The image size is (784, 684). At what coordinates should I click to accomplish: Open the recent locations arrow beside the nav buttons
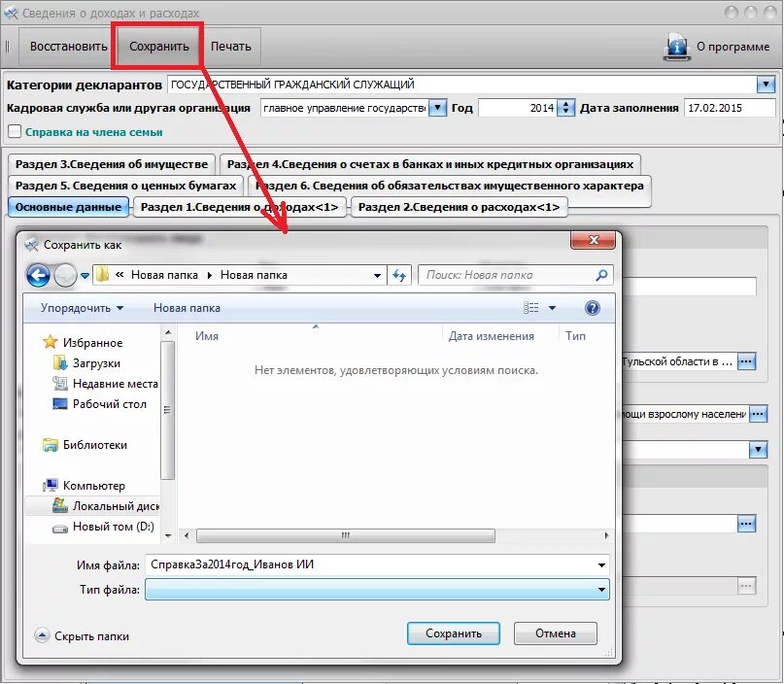(x=85, y=276)
